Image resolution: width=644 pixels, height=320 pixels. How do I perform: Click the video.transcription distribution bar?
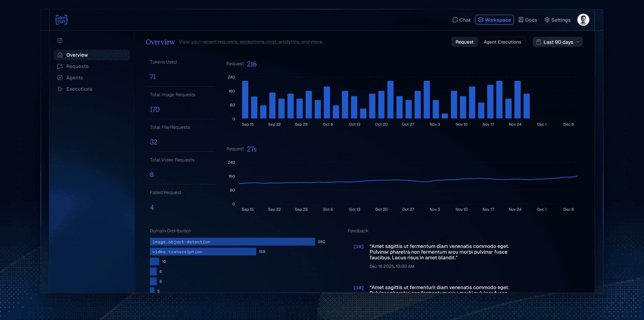[203, 252]
